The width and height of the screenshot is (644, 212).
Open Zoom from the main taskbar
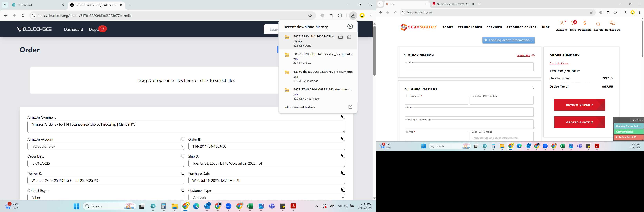228,206
